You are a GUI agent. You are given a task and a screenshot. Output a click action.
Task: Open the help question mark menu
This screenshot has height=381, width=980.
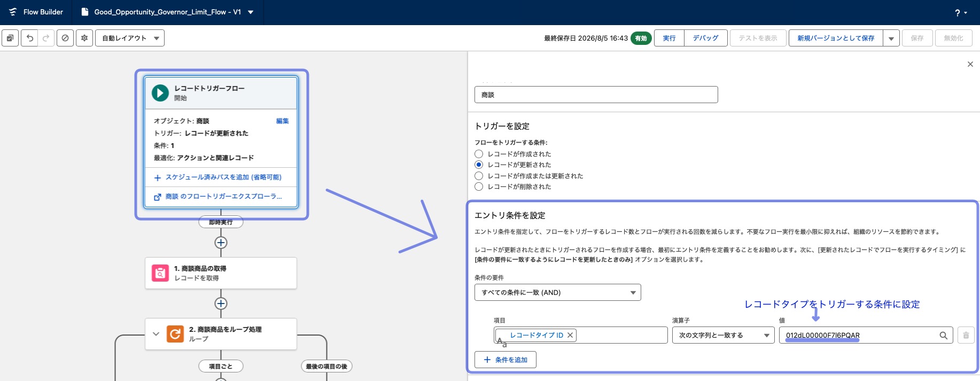961,12
